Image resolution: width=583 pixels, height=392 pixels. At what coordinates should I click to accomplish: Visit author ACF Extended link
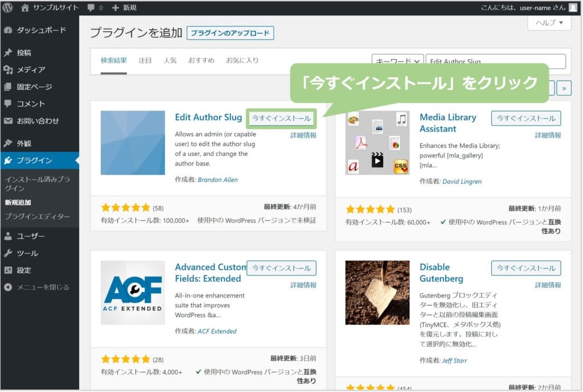click(217, 332)
